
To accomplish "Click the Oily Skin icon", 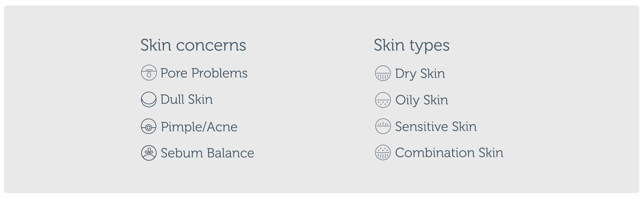I will click(x=383, y=100).
